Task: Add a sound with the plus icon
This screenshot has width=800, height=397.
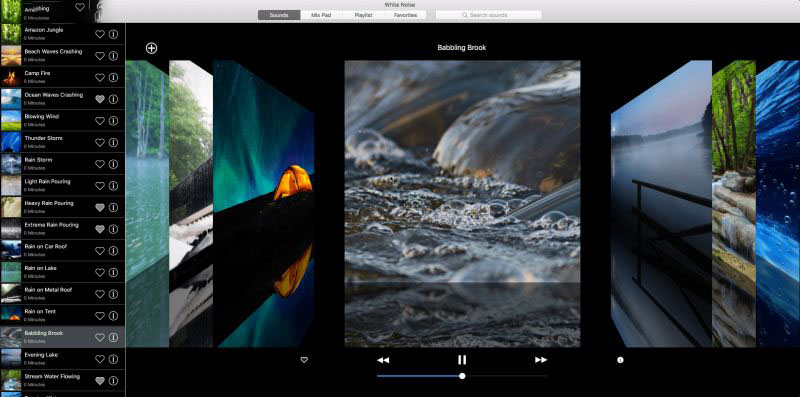Action: (152, 48)
